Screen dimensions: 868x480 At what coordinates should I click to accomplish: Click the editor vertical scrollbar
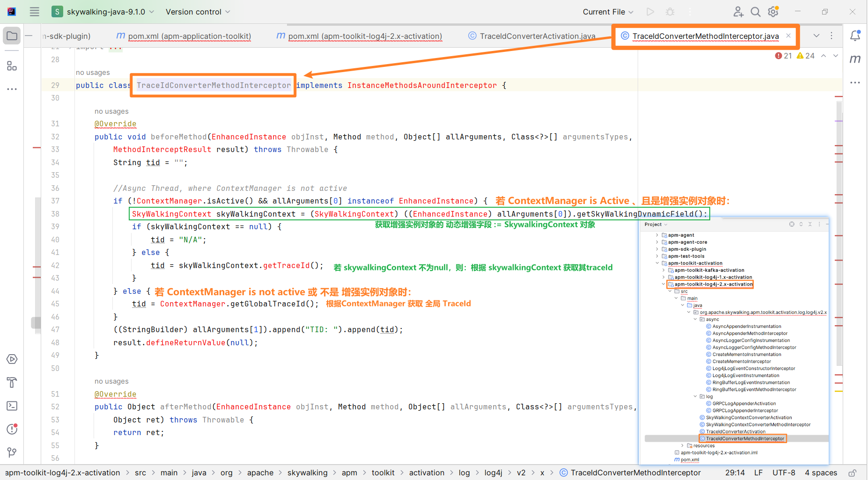(x=839, y=234)
